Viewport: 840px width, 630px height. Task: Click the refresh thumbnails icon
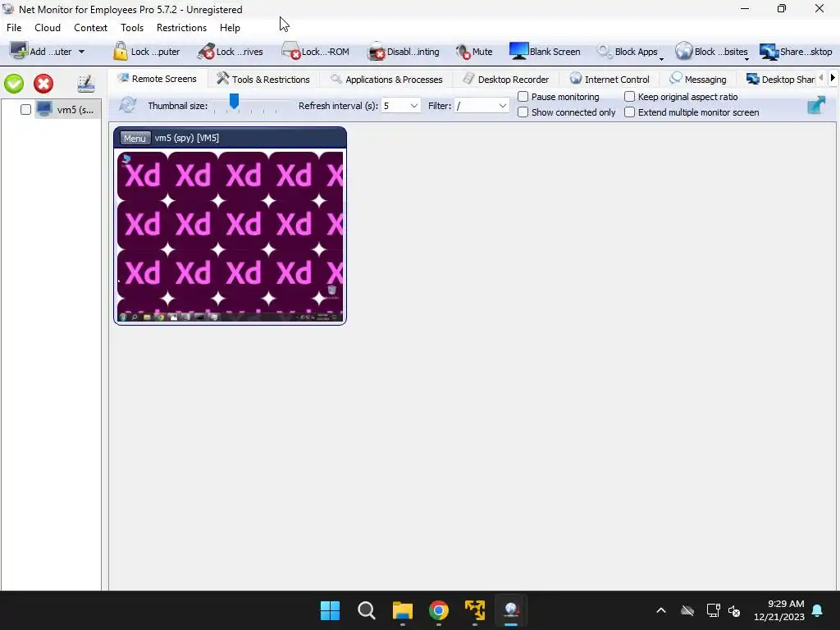point(127,105)
